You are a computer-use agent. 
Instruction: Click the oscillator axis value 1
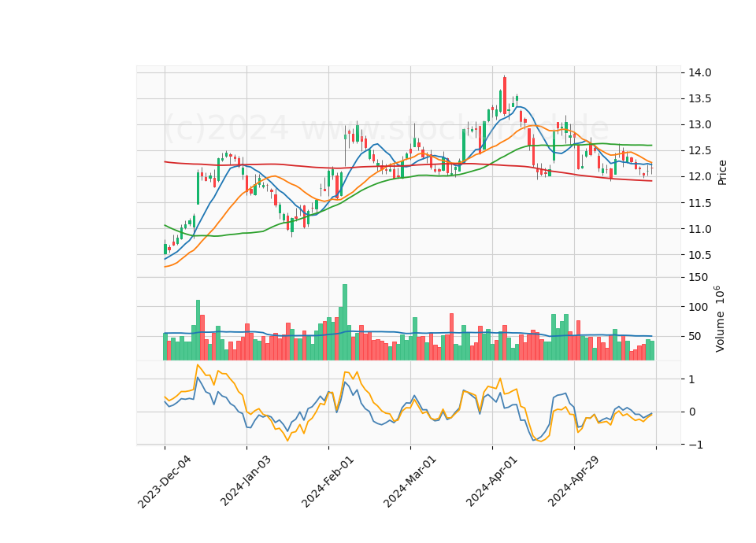pyautogui.click(x=692, y=379)
